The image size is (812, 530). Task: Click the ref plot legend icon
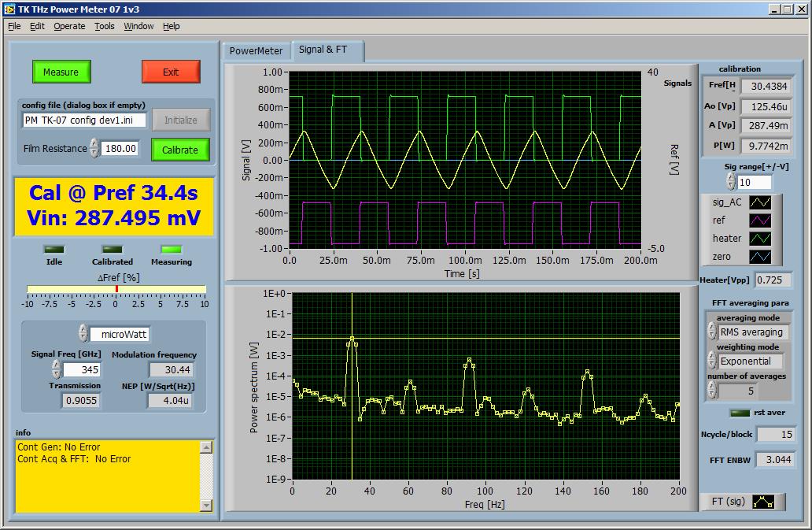click(760, 221)
